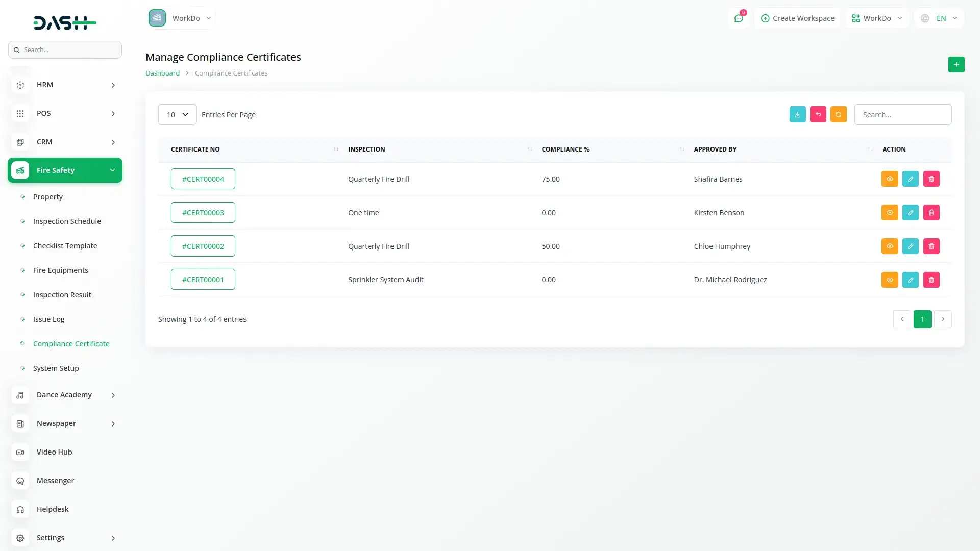
Task: Go to pagination page 1
Action: 922,319
